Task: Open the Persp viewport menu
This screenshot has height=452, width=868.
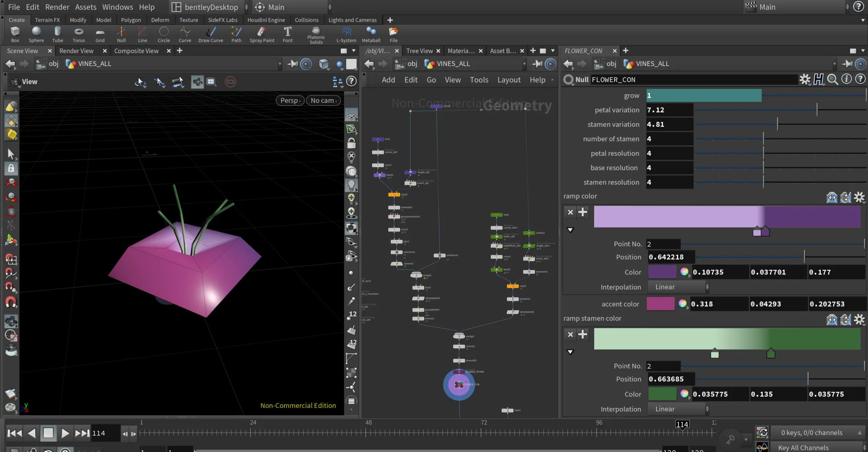Action: coord(290,100)
